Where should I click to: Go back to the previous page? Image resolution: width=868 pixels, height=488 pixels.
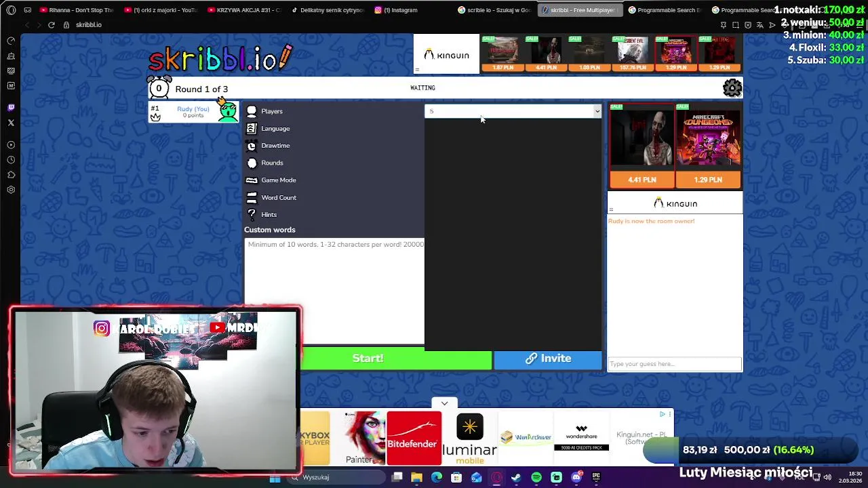click(x=27, y=25)
